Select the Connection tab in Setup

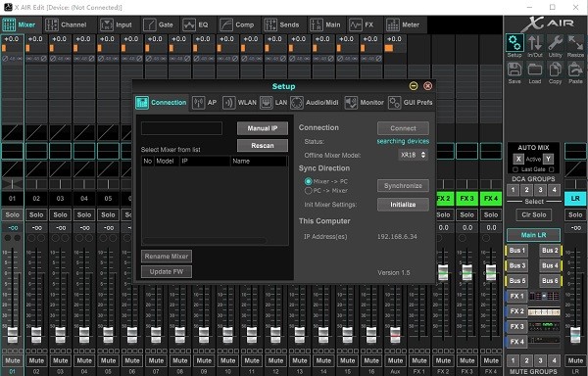162,102
